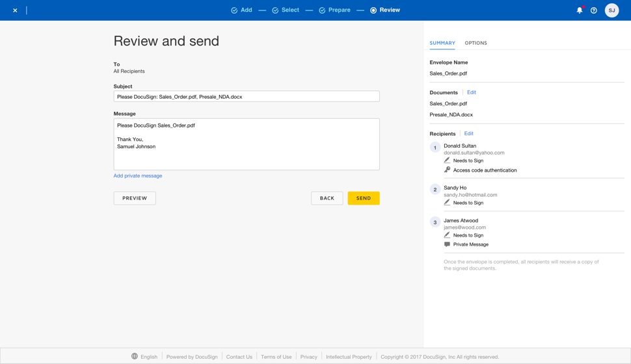
Task: Click the Back button
Action: [327, 198]
